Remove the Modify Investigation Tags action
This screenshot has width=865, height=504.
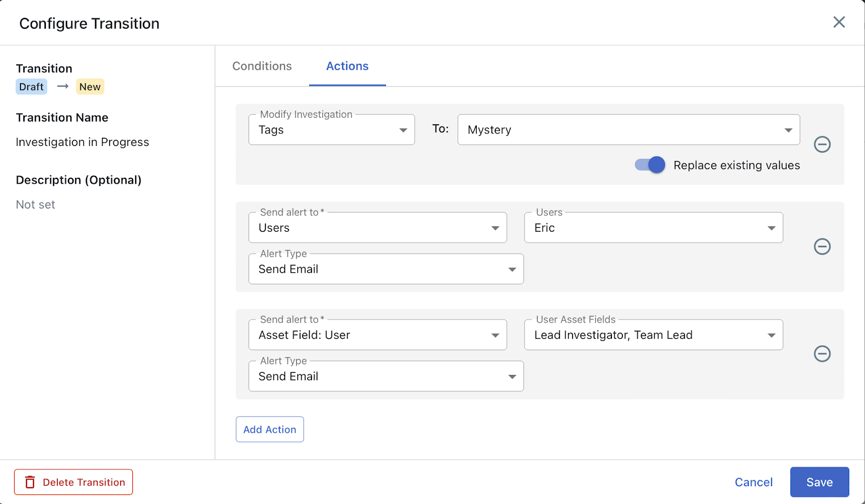[x=822, y=144]
